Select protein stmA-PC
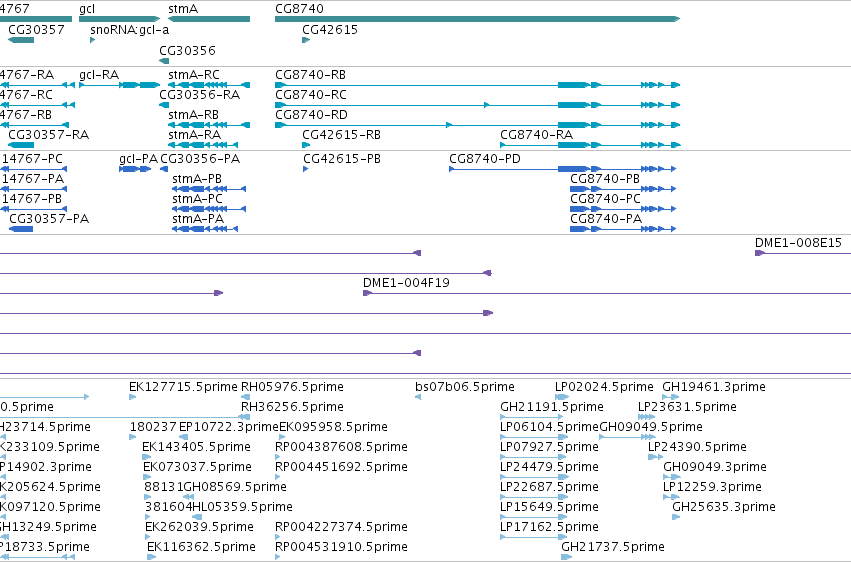 (x=209, y=209)
